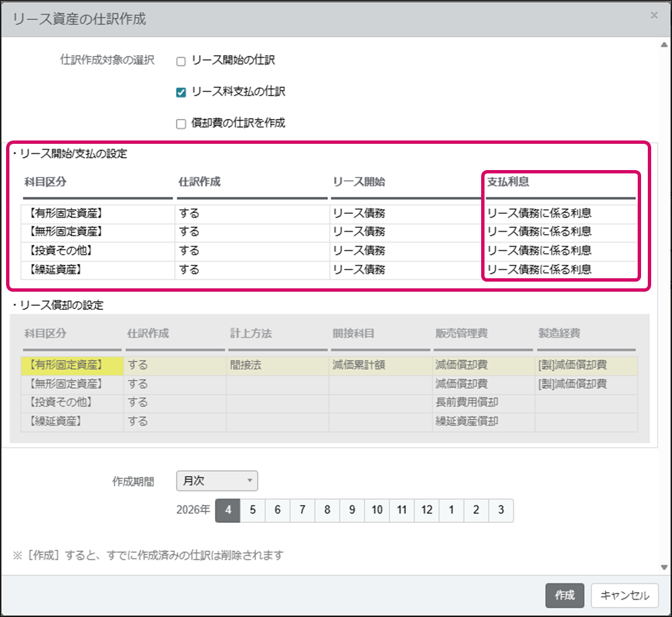Click 仕訳作成 cell for 【無形固定資産】 in 支払 table
The image size is (672, 617).
pyautogui.click(x=251, y=232)
